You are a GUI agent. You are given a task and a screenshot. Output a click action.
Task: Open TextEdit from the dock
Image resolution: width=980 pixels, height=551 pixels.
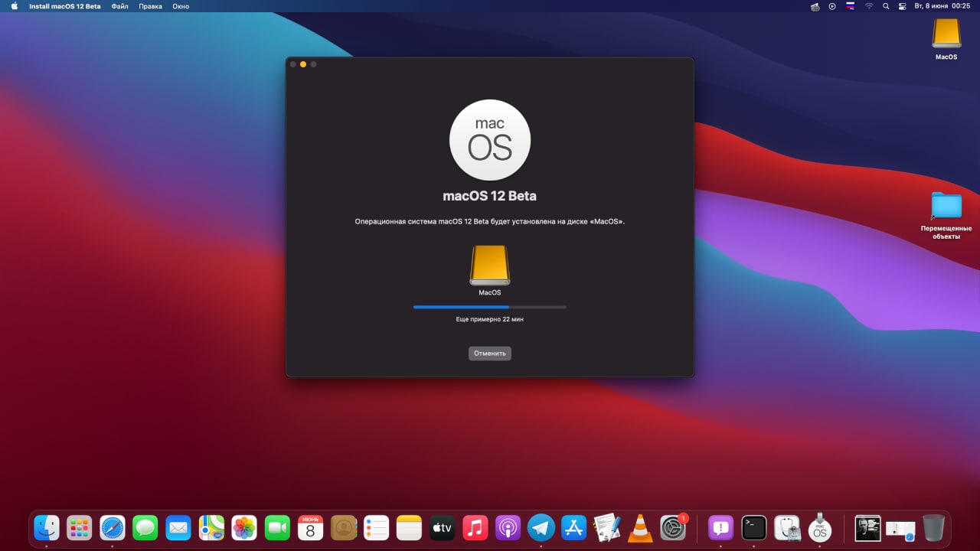(607, 527)
